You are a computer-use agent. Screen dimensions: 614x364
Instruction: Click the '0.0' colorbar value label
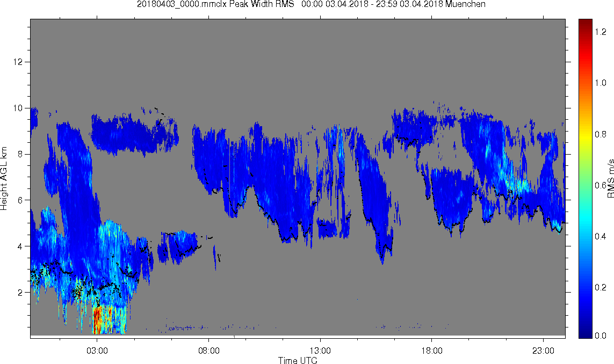pyautogui.click(x=600, y=336)
